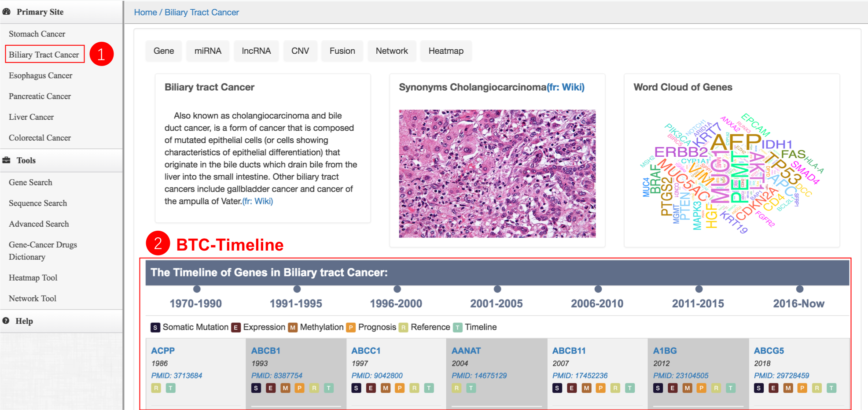Viewport: 868px width, 410px height.
Task: Select the CNV tab
Action: click(300, 51)
